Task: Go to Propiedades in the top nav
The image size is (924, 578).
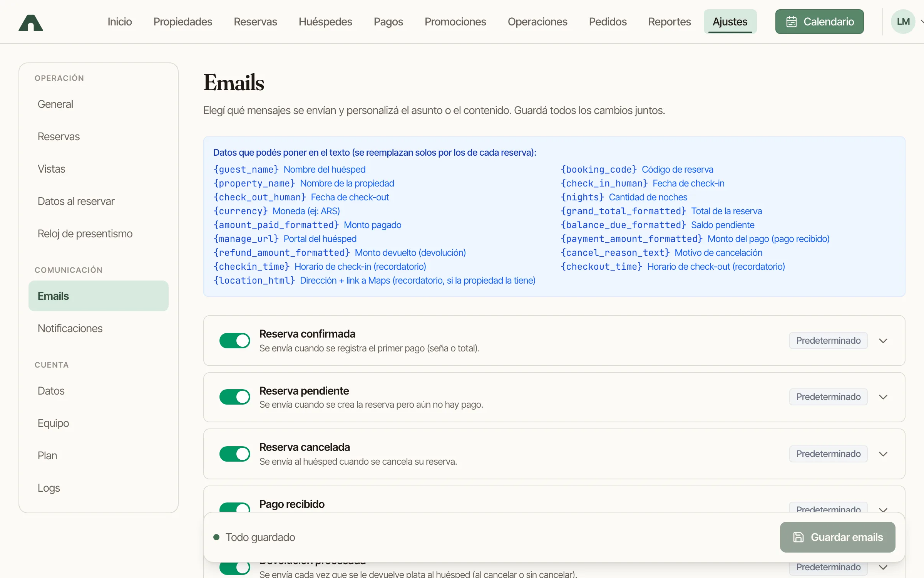Action: point(183,22)
